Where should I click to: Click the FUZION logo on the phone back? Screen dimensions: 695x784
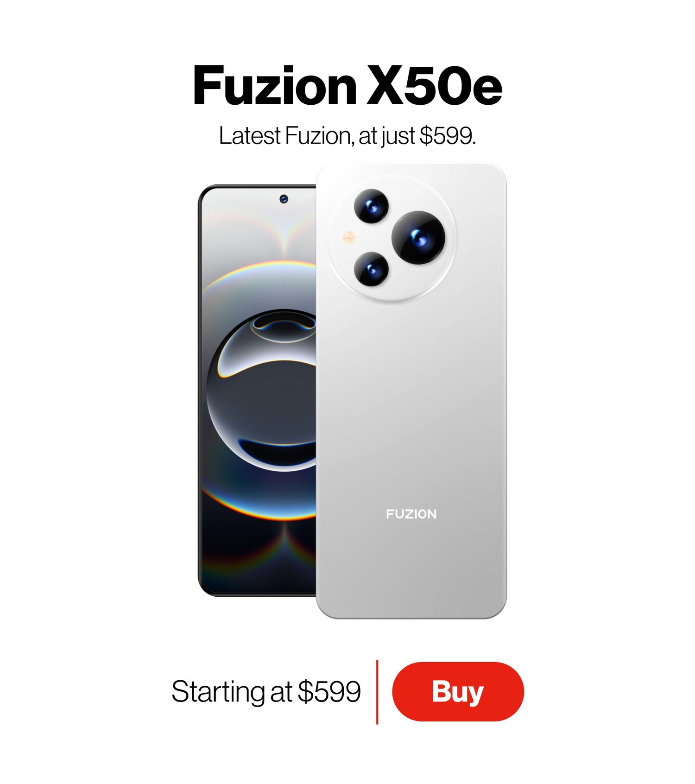411,514
